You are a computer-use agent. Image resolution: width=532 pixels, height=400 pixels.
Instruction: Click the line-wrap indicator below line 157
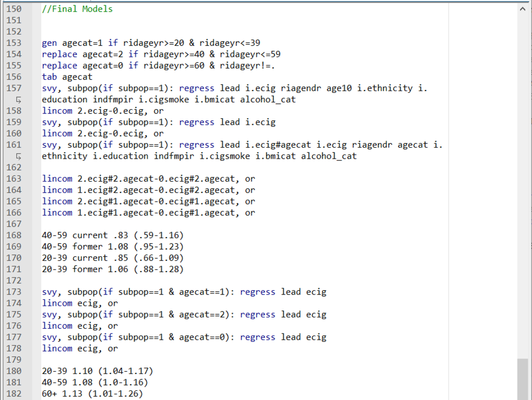click(x=20, y=99)
